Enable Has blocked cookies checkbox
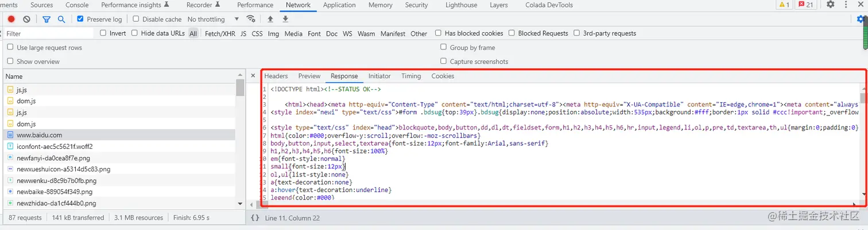The height and width of the screenshot is (230, 868). [x=439, y=33]
